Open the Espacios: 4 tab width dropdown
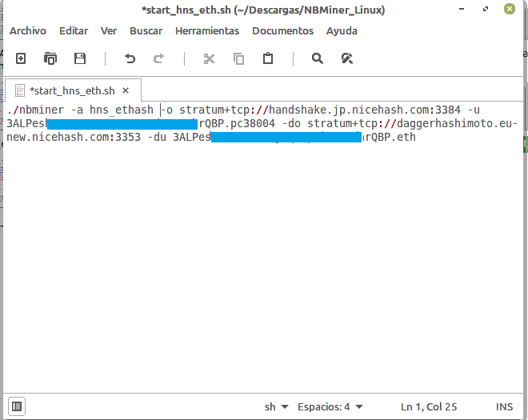The height and width of the screenshot is (420, 528). point(330,407)
